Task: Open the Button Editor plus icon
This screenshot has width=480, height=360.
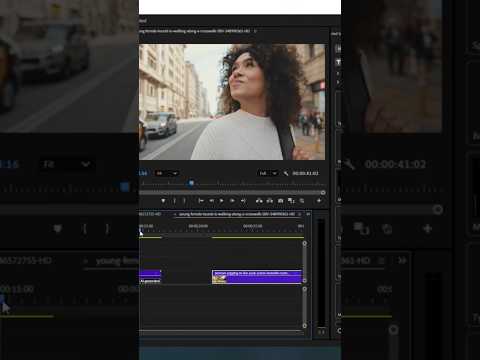Action: pyautogui.click(x=319, y=200)
